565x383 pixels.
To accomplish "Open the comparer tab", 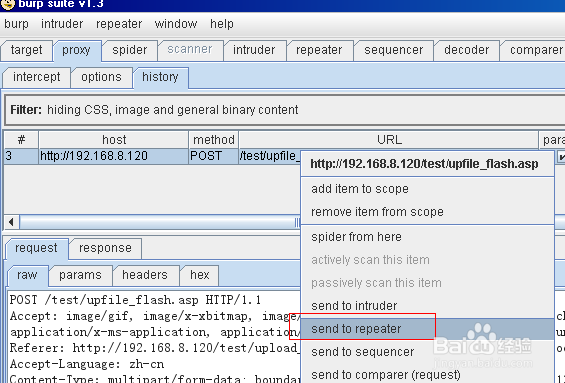I will (534, 50).
